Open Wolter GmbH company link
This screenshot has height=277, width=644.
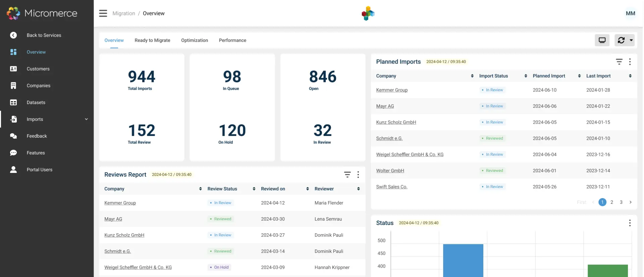[x=390, y=171]
